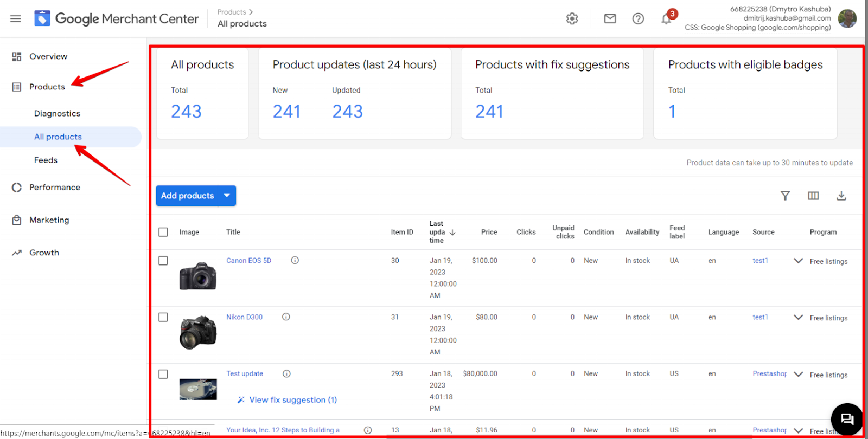The height and width of the screenshot is (439, 868).
Task: Open Feeds under Products
Action: click(x=46, y=160)
